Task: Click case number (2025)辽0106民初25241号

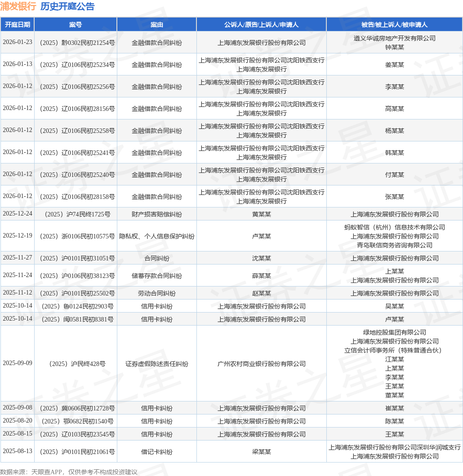Action: (77, 153)
